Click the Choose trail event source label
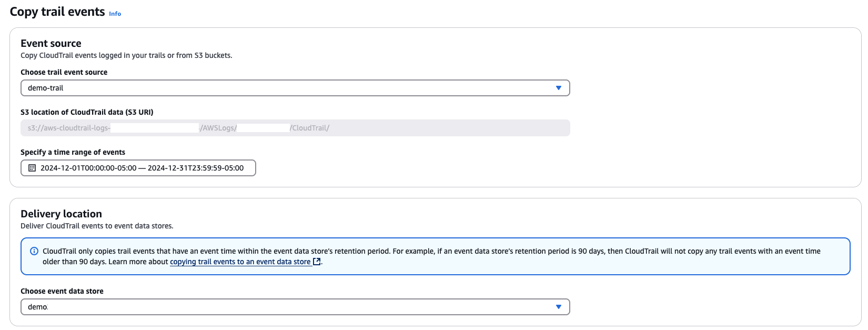The width and height of the screenshot is (868, 330). [64, 72]
